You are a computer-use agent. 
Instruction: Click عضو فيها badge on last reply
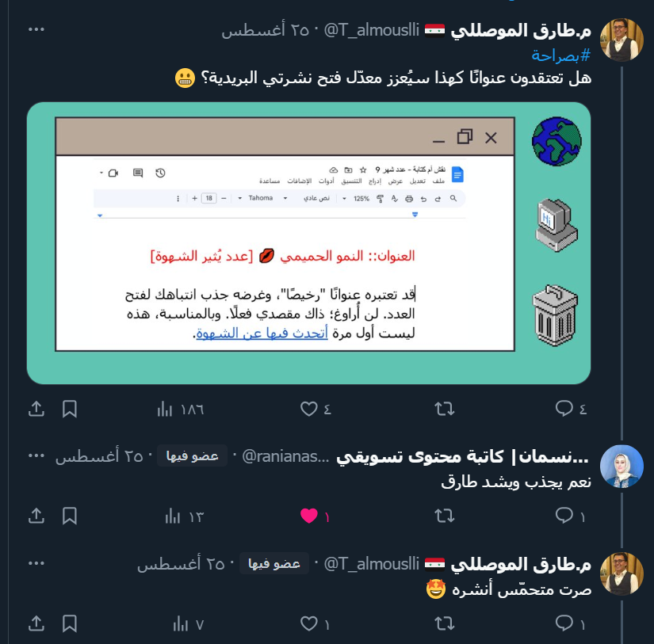tap(274, 563)
